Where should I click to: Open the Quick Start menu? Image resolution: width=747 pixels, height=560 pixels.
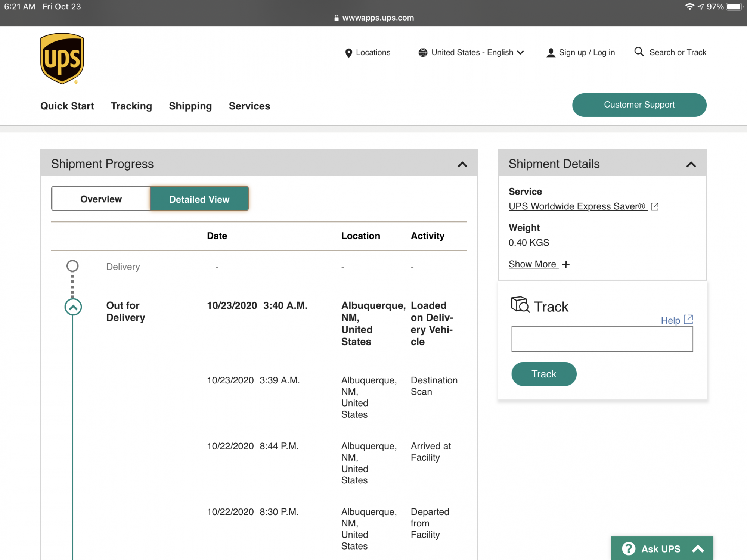pos(67,106)
